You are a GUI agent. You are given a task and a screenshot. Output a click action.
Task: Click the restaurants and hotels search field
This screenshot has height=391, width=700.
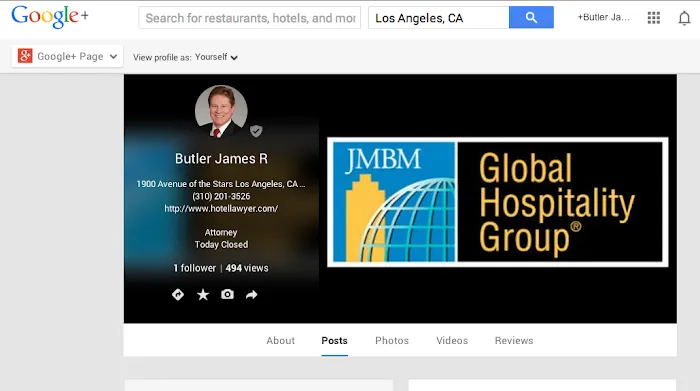tap(250, 18)
